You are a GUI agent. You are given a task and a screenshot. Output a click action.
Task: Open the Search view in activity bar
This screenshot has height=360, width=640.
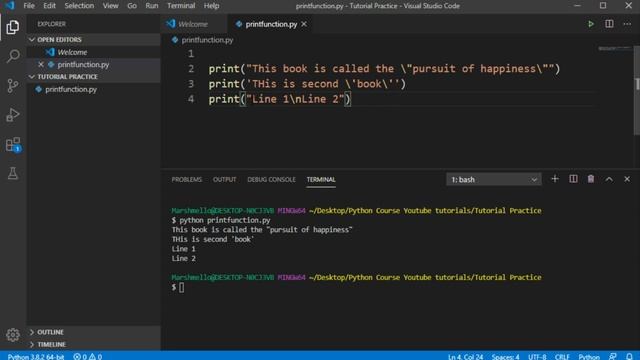(13, 56)
